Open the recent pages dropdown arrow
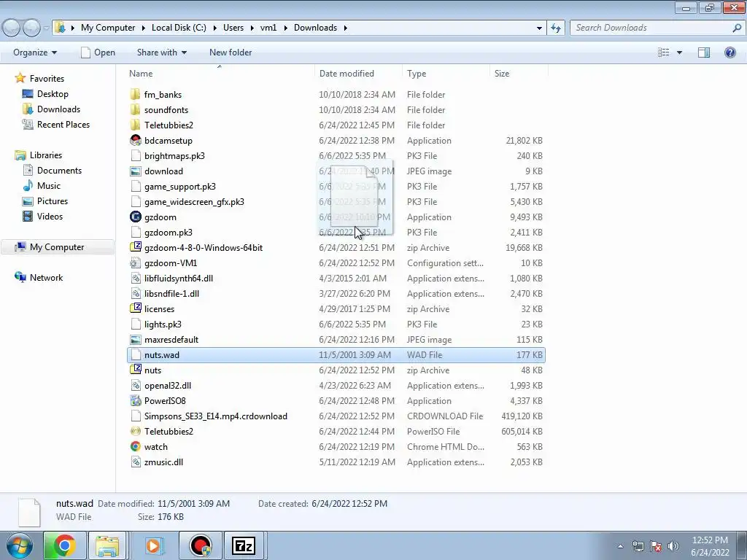 (46, 28)
